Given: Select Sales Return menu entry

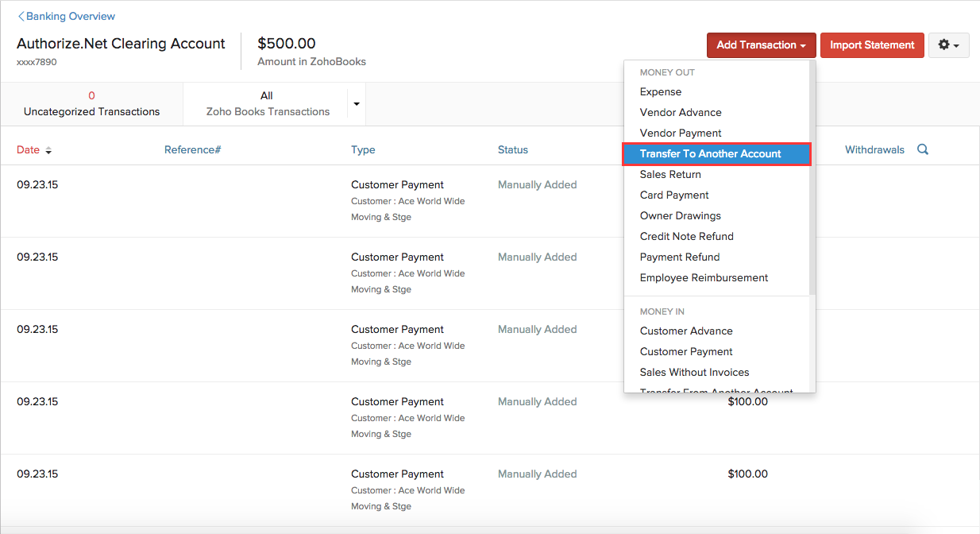Looking at the screenshot, I should (670, 174).
